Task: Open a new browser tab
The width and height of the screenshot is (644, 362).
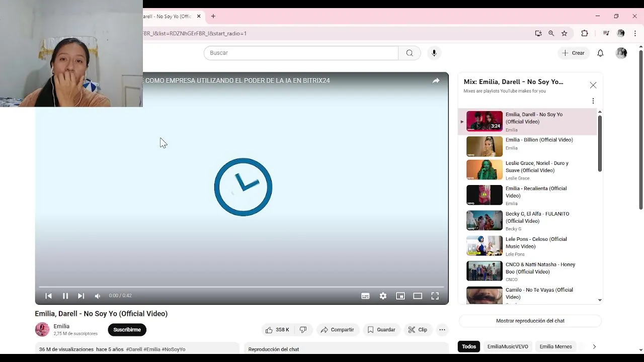Action: [213, 16]
